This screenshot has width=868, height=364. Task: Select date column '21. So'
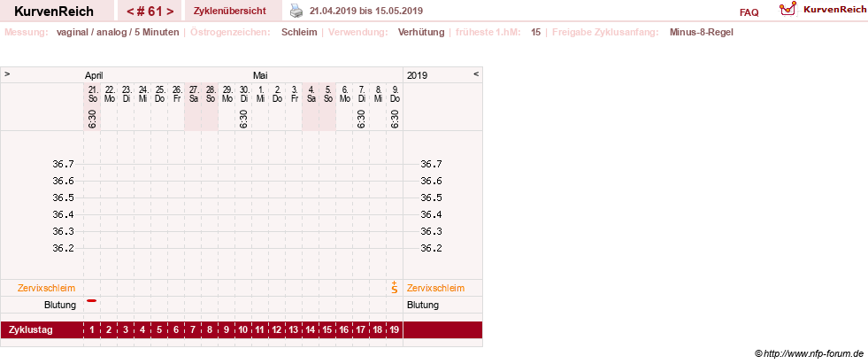[x=92, y=94]
